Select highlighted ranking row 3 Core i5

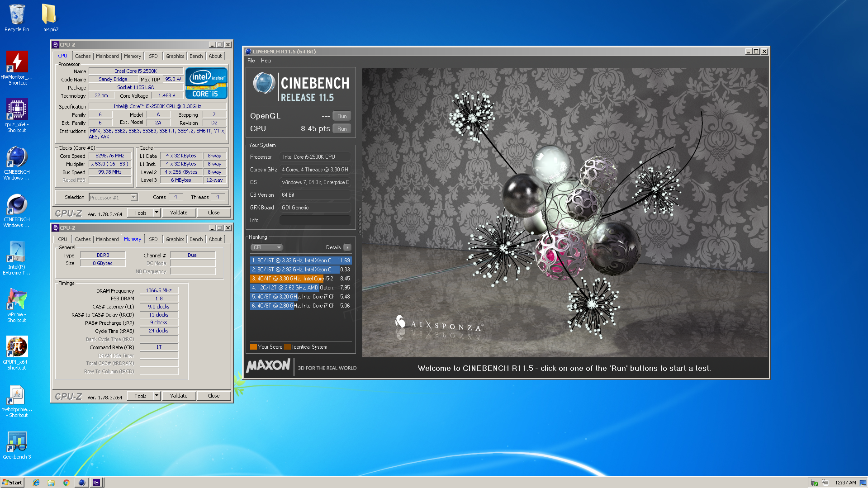[301, 279]
